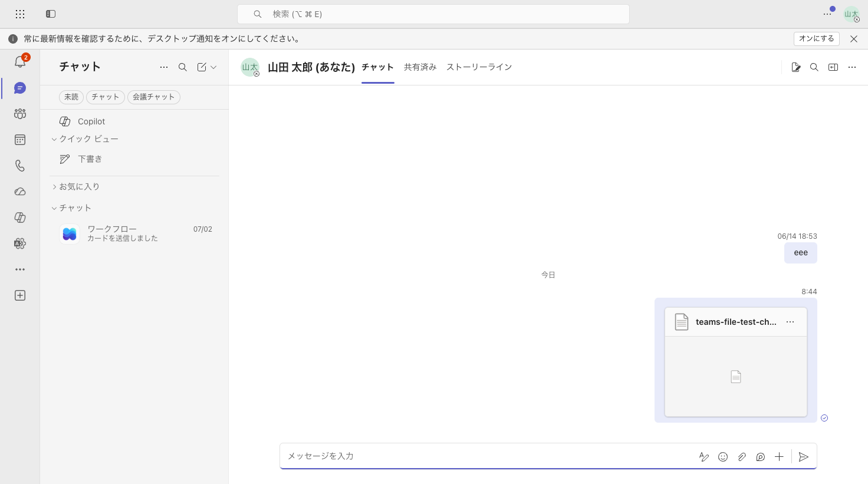The image size is (868, 484).
Task: Open Copilot in the chat list
Action: coord(134,121)
